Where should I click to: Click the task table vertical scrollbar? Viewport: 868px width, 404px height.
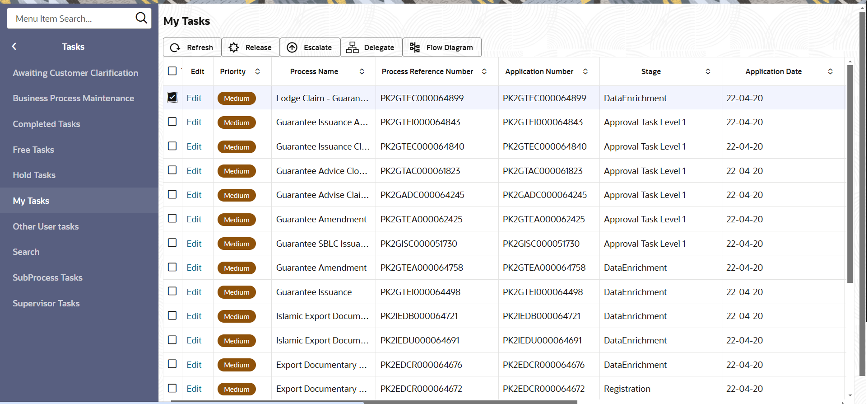tap(850, 174)
